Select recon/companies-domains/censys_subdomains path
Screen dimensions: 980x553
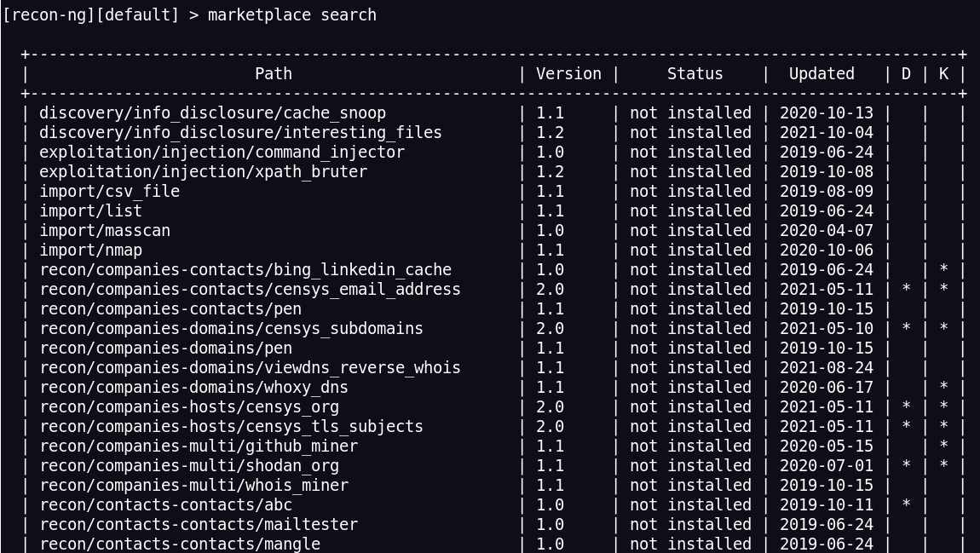(x=231, y=329)
